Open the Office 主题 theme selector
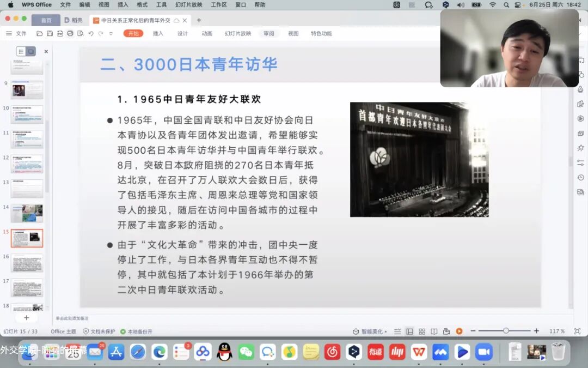 [x=64, y=330]
